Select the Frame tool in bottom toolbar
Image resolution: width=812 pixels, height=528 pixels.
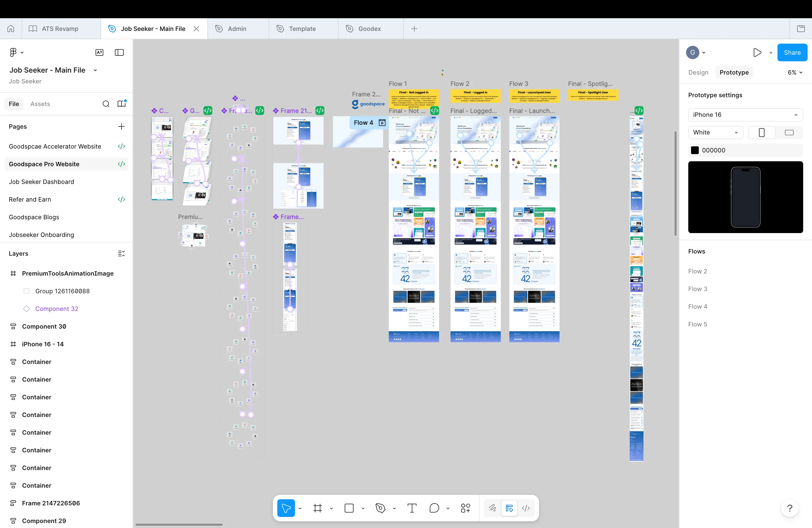coord(318,508)
